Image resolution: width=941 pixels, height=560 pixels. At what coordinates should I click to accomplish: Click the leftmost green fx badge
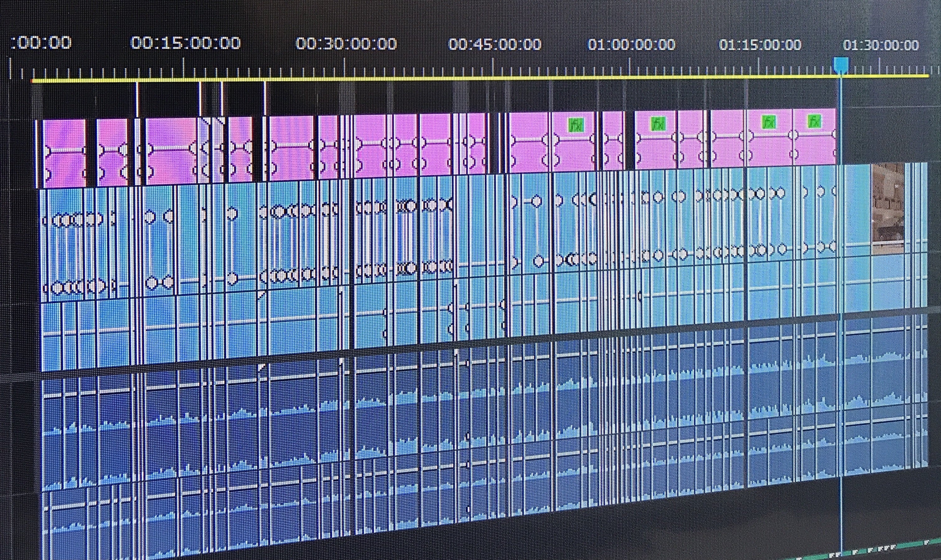tap(576, 125)
